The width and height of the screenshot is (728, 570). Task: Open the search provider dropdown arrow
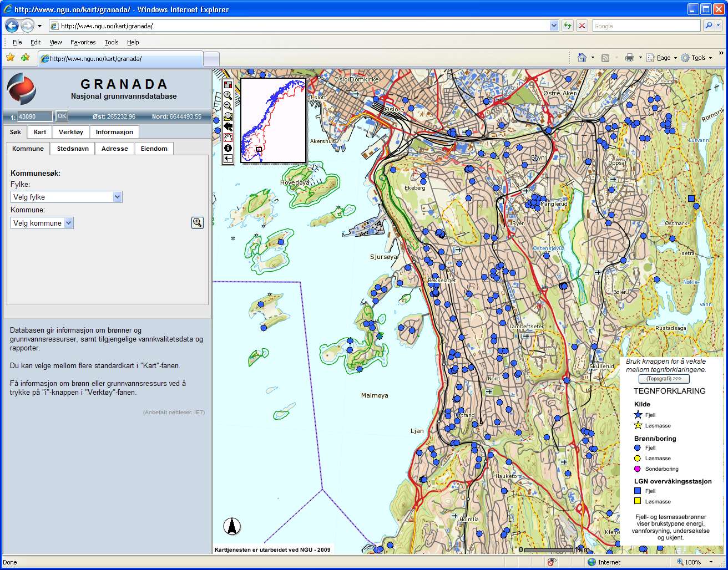tap(719, 26)
